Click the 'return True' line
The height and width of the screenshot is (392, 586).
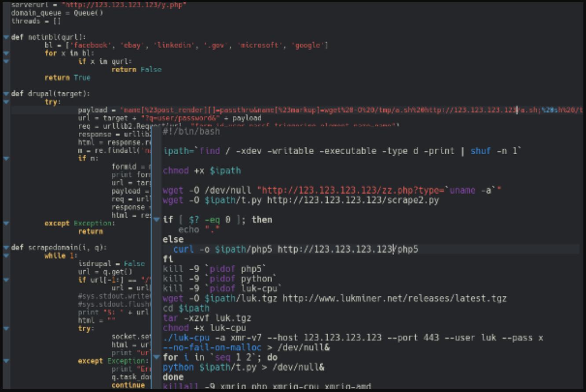[67, 77]
